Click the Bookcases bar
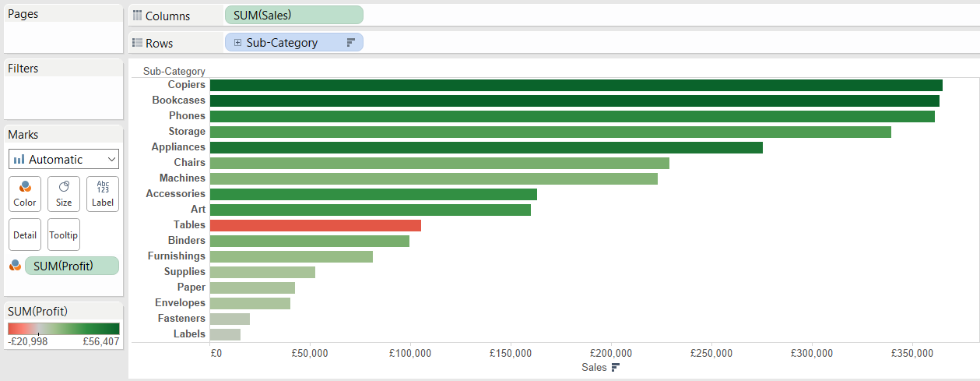980x381 pixels. (x=574, y=101)
